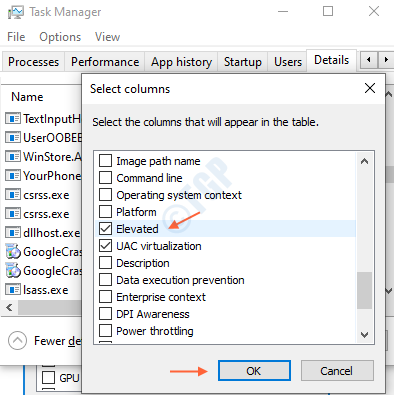Click the tab strip right scroll arrow
Viewport: 394px width, 395px height.
(386, 60)
